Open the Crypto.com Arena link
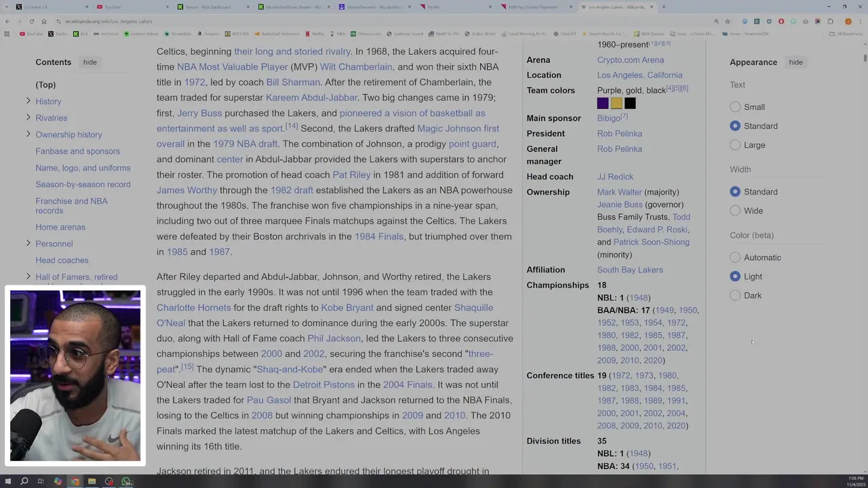Viewport: 868px width, 488px height. [x=631, y=60]
